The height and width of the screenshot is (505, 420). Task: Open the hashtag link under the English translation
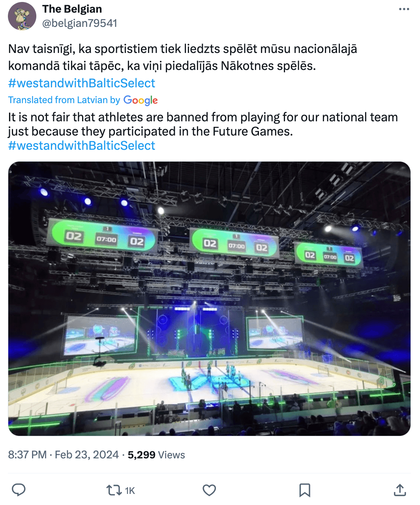pos(82,145)
